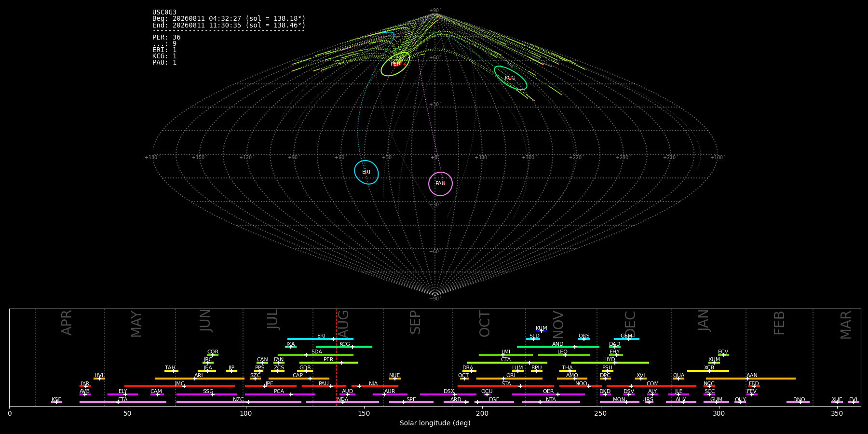Screen dimensions: 868x434
Task: Click the GEM shower bar in timeline
Action: click(626, 339)
